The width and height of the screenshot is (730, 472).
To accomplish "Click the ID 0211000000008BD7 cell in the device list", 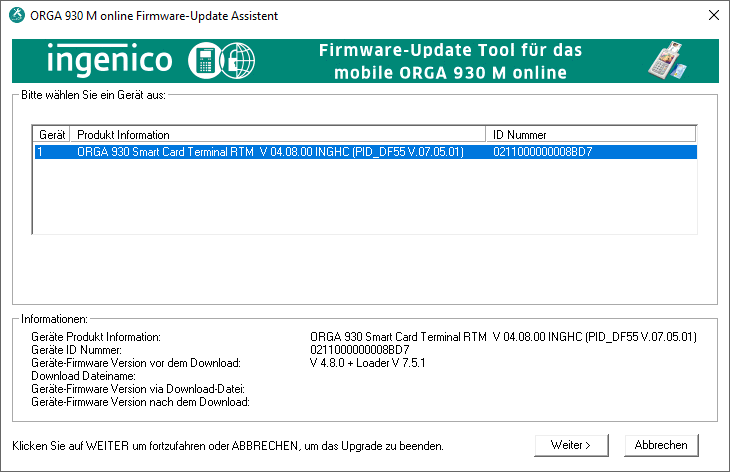I will 543,152.
